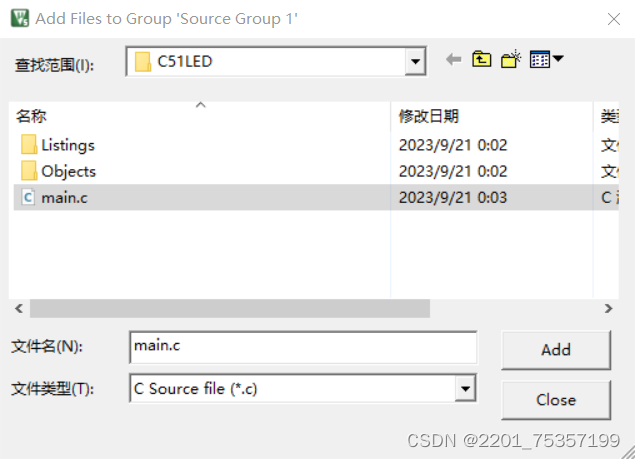Click the main.c date 2023/9/21 0:03
The image size is (635, 459).
pos(453,198)
